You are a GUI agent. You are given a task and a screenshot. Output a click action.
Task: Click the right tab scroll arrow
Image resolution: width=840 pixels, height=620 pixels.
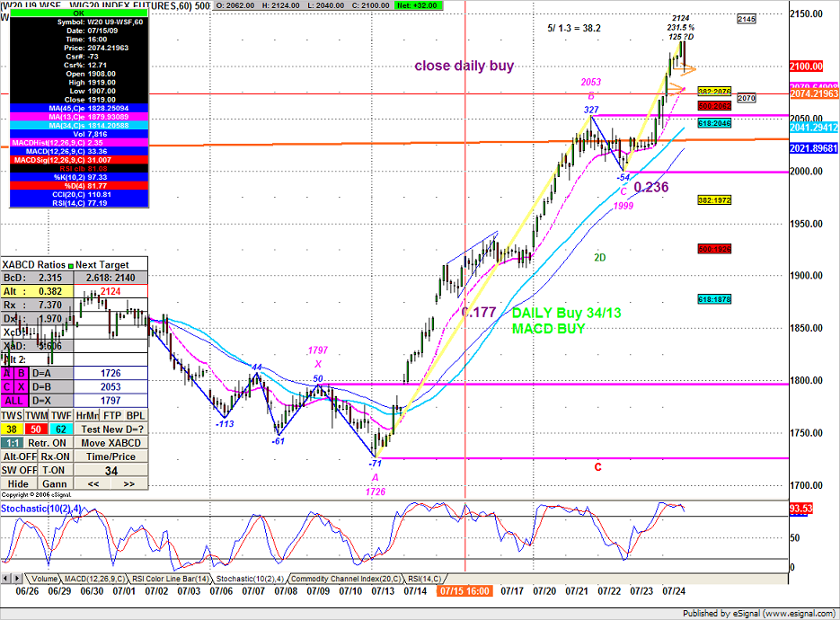click(x=17, y=578)
